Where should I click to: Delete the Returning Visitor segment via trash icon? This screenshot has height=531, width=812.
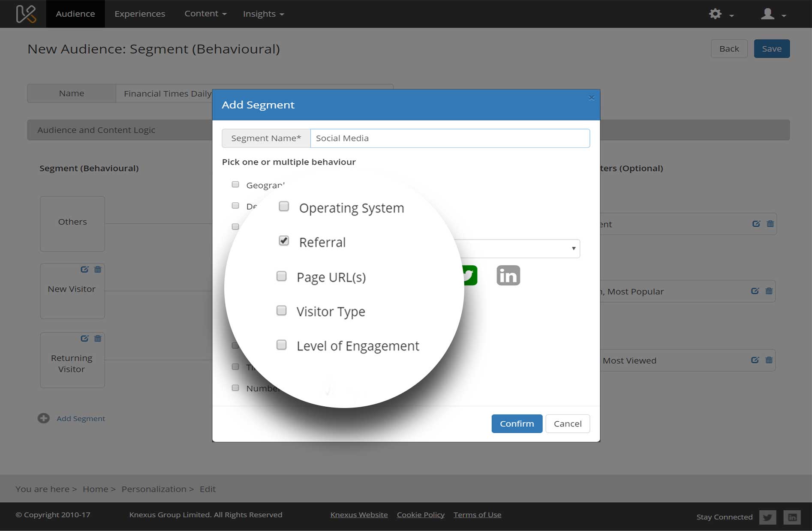tap(98, 339)
